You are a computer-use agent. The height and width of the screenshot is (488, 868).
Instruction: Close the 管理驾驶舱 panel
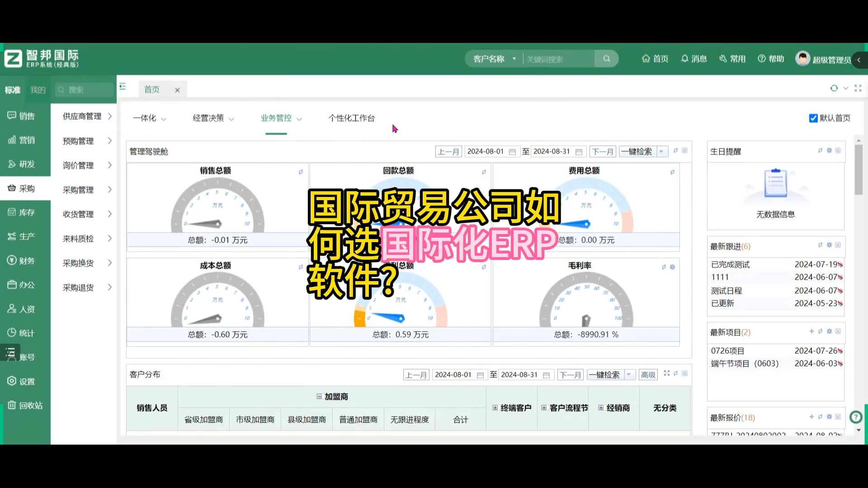click(x=684, y=150)
